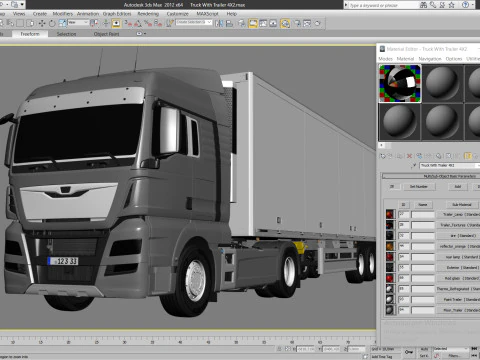Open the Create menu
The image size is (480, 360).
click(x=40, y=14)
